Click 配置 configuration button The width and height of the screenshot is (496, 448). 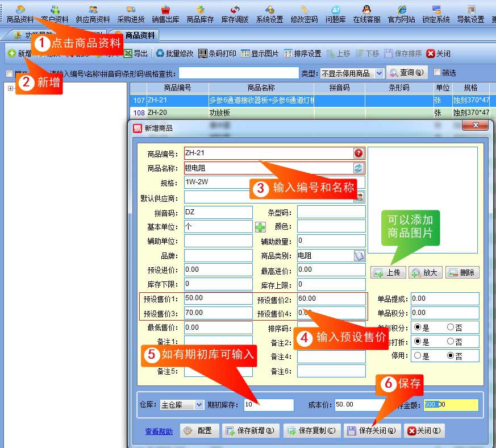199,430
